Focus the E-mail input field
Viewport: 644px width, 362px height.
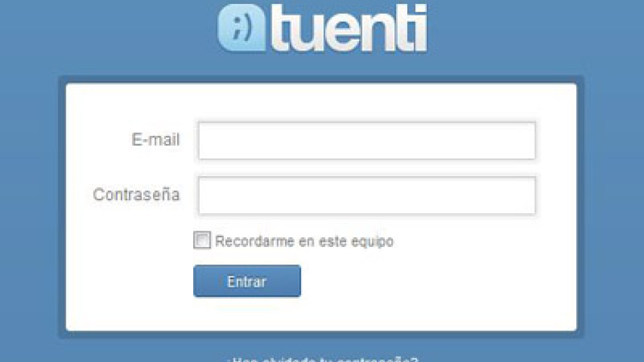coord(367,140)
